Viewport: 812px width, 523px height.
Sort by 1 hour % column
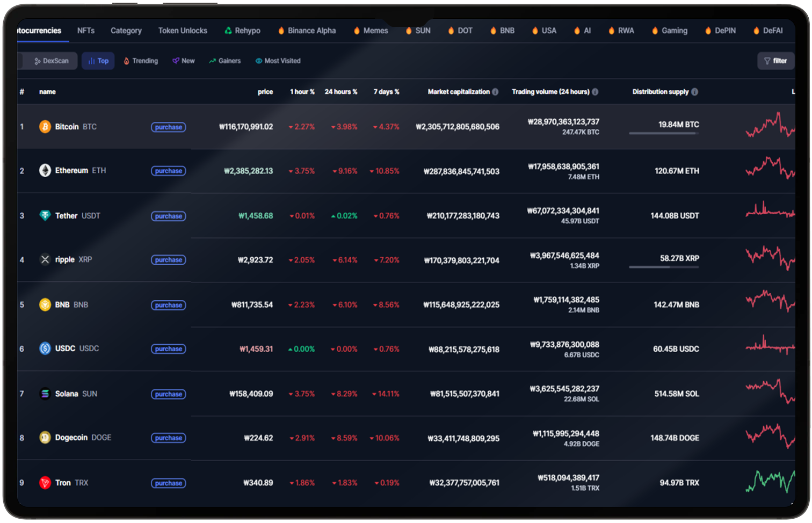302,92
